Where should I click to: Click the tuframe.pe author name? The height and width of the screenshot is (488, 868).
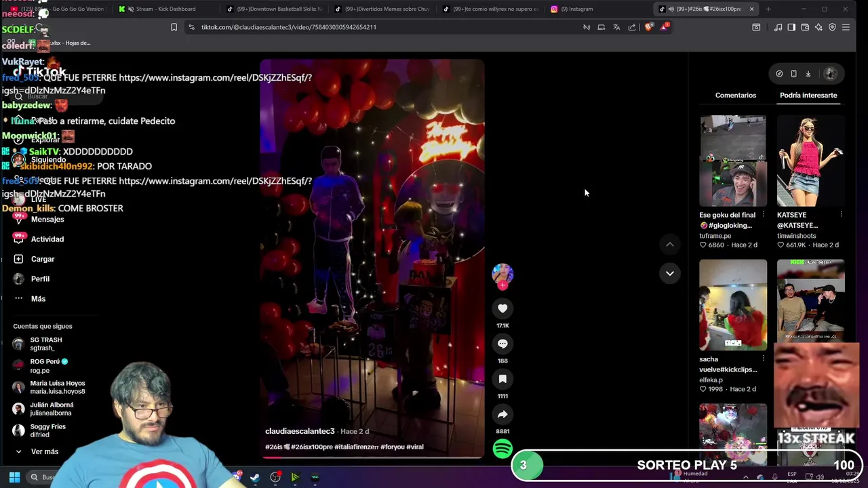[x=715, y=236]
